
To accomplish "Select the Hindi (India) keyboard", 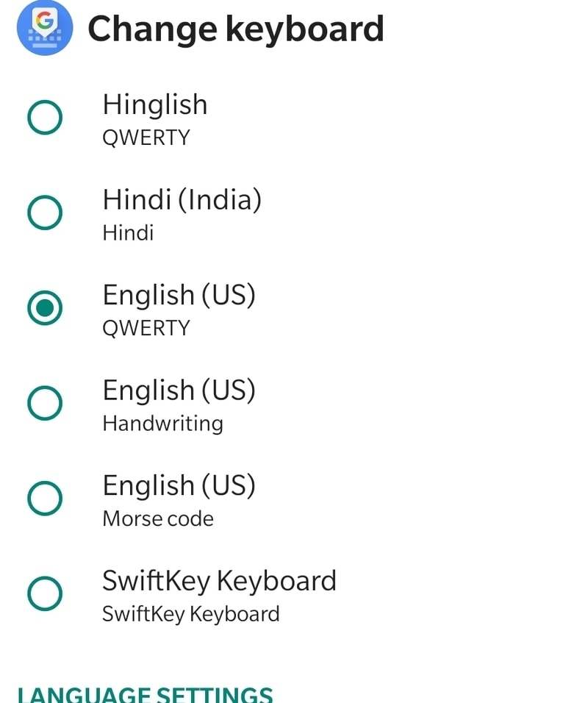I will tap(44, 213).
